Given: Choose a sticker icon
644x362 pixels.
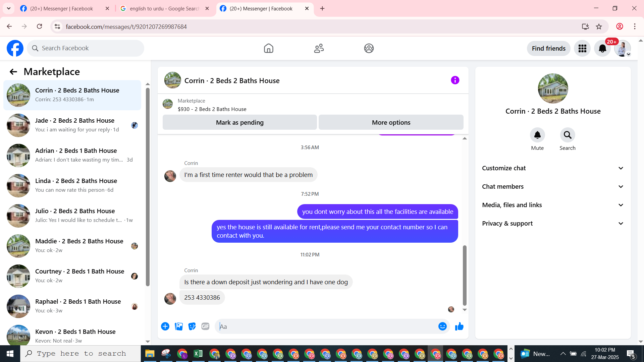Looking at the screenshot, I should tap(192, 326).
